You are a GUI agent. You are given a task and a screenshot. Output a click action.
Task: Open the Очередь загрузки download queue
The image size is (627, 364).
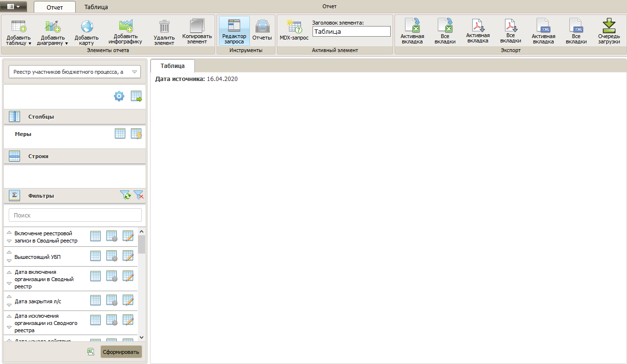609,31
